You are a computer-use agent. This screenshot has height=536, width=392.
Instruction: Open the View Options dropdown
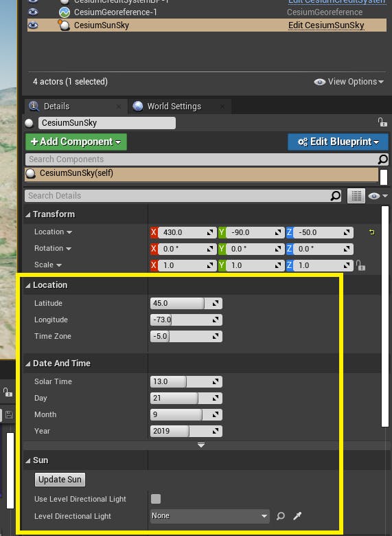(x=349, y=82)
